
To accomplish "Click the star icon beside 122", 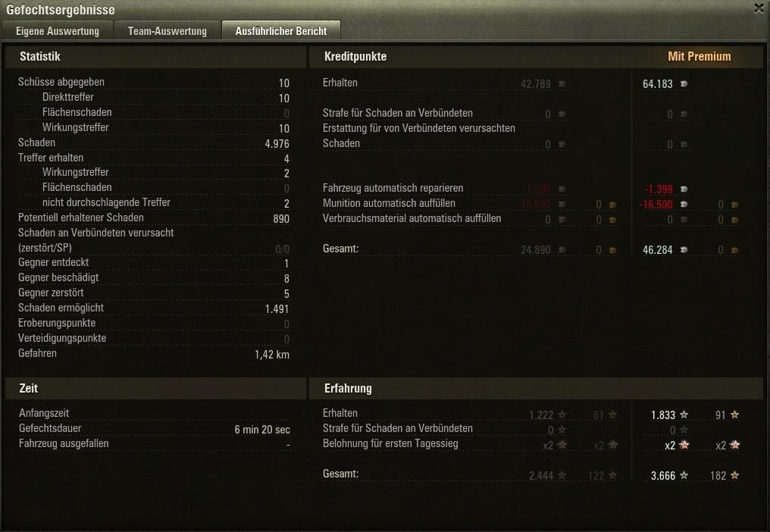I will pos(613,475).
